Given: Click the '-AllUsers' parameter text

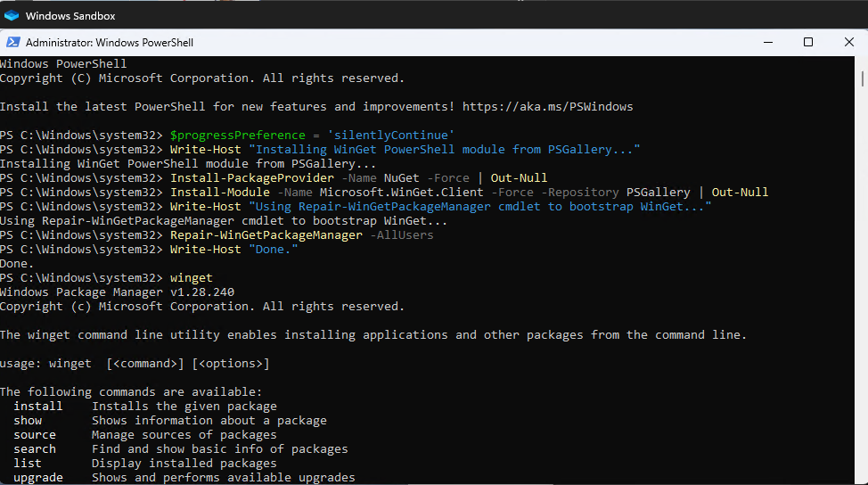Looking at the screenshot, I should (x=402, y=234).
